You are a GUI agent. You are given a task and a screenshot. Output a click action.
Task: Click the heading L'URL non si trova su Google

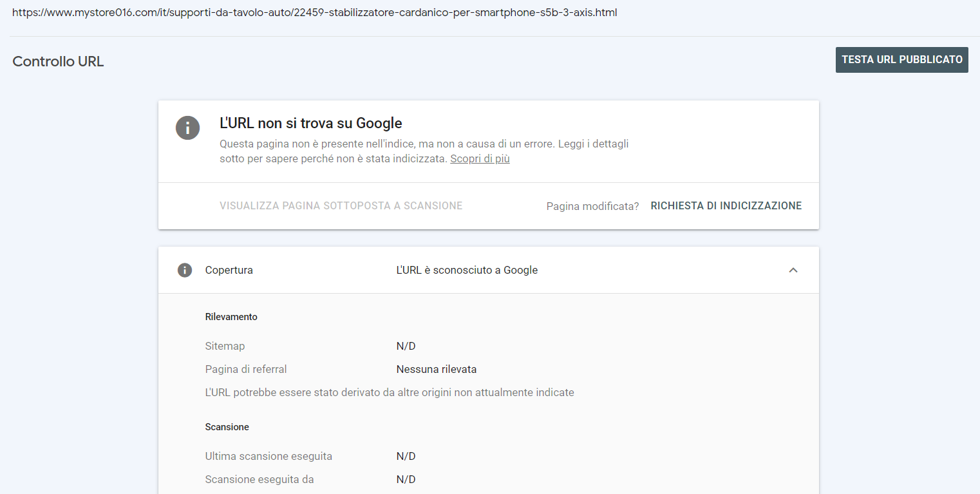pyautogui.click(x=311, y=123)
